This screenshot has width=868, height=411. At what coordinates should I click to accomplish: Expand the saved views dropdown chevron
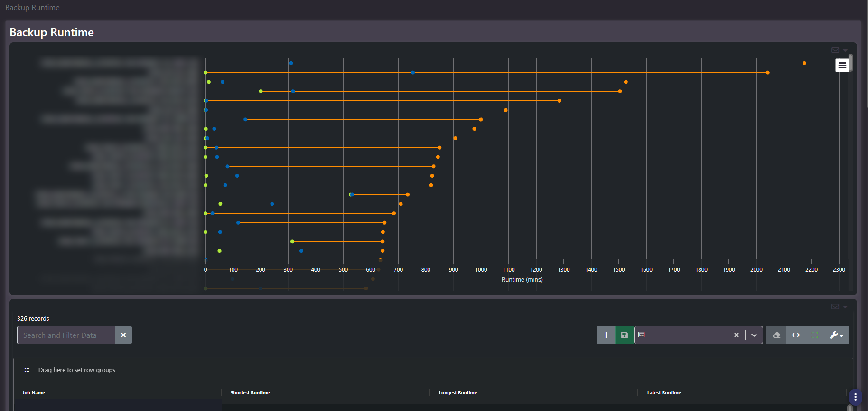[x=754, y=335]
